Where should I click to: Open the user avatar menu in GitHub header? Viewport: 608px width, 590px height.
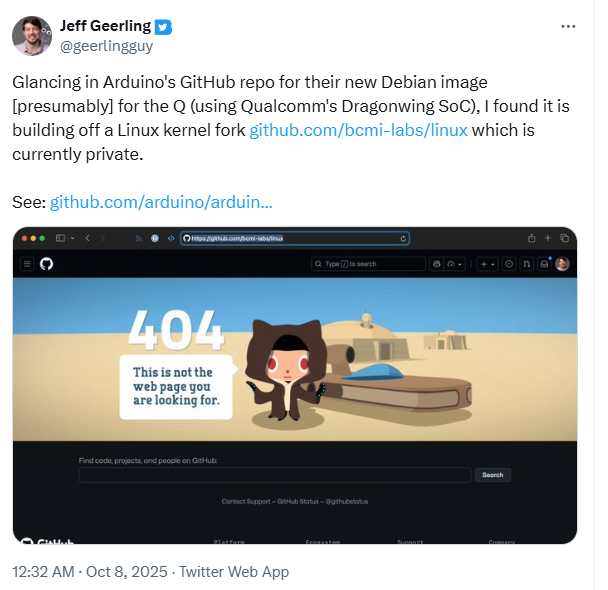[562, 264]
